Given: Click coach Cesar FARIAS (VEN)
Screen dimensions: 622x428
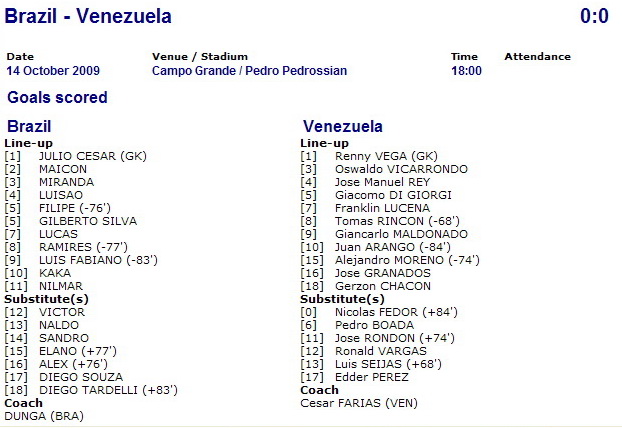Looking at the screenshot, I should point(359,403).
